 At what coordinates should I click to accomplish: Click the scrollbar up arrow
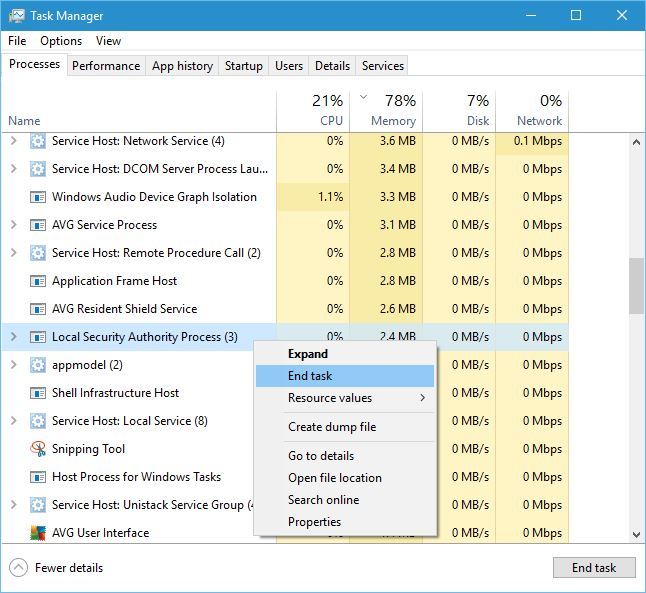(637, 143)
